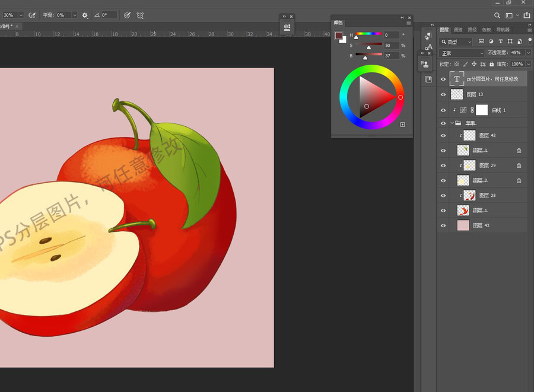Filter layers by type layer icon
534x392 pixels.
point(501,42)
